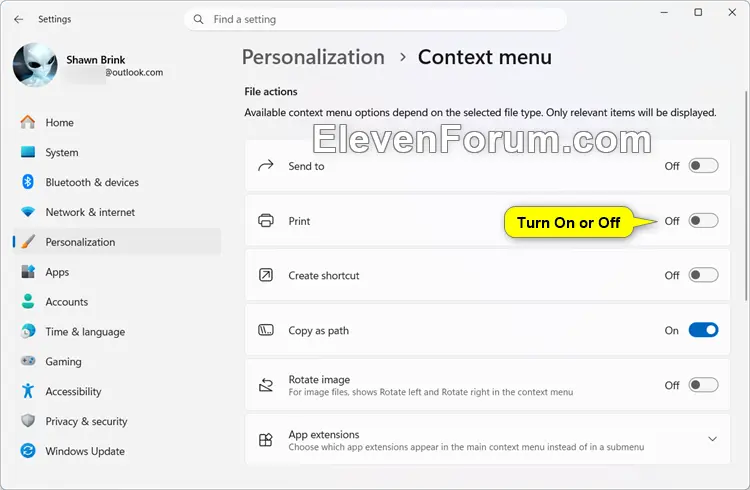This screenshot has width=750, height=490.
Task: Enable the Create shortcut switch
Action: point(703,275)
